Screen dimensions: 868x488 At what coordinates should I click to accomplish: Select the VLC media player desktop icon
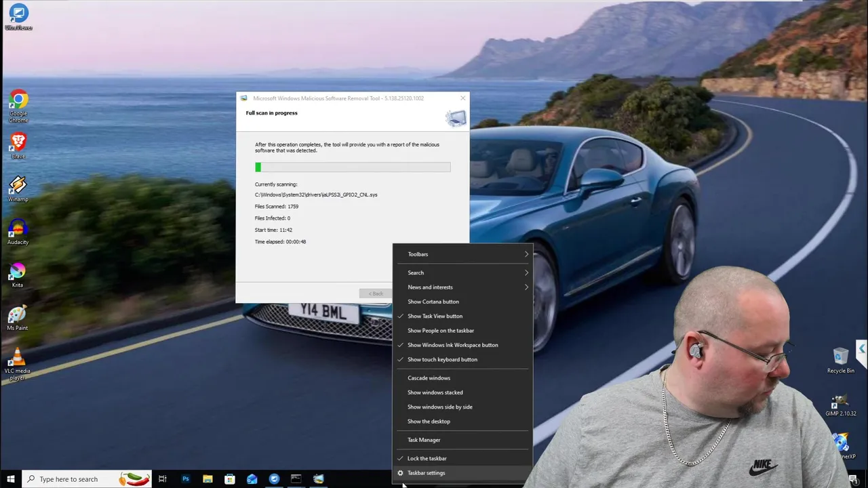coord(18,364)
